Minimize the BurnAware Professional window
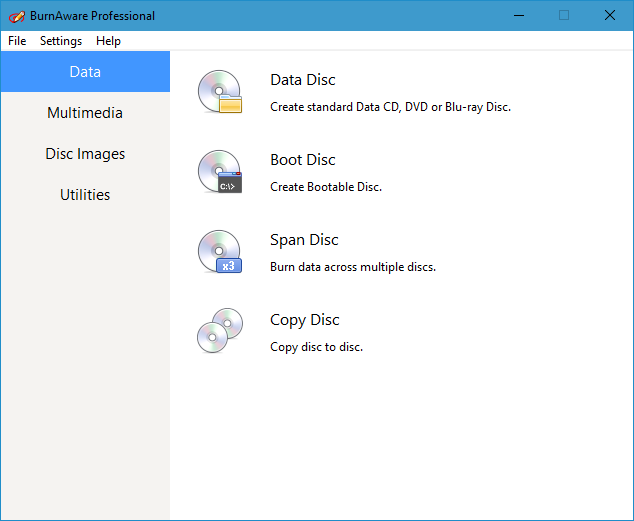634x521 pixels. click(519, 15)
